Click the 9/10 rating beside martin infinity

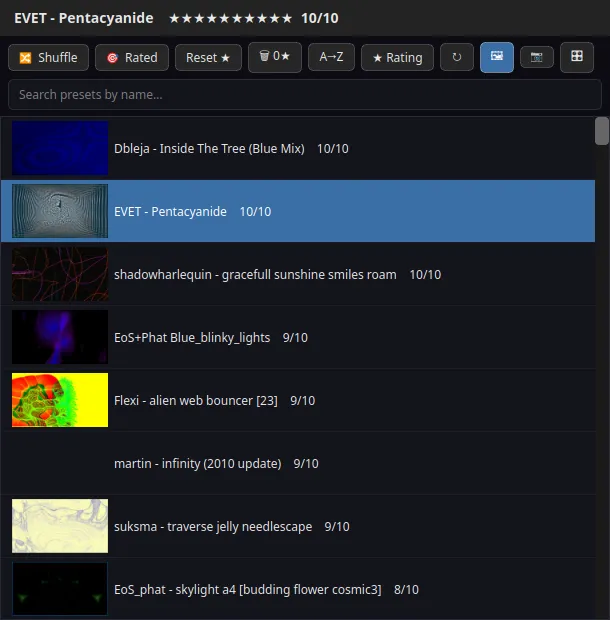pos(306,463)
